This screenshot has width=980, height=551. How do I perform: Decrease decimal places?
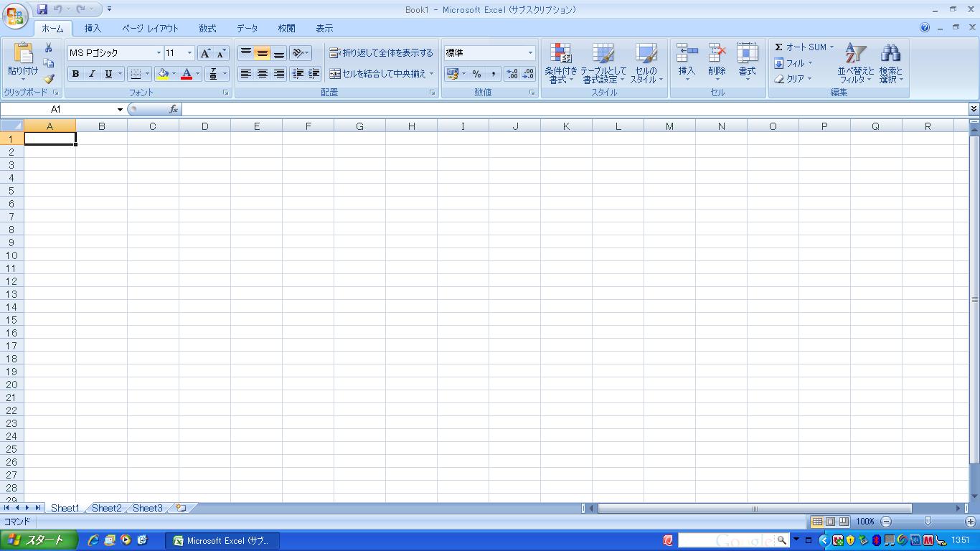(x=529, y=74)
